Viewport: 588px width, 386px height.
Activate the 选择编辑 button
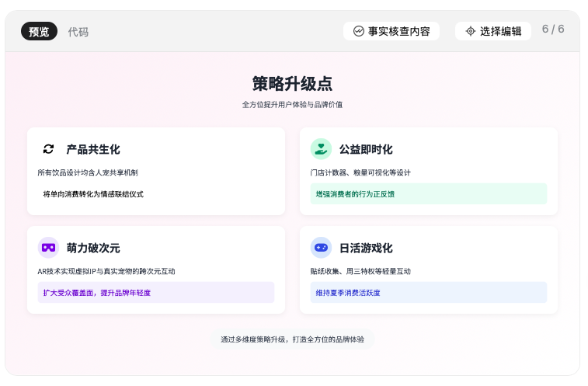pos(493,31)
